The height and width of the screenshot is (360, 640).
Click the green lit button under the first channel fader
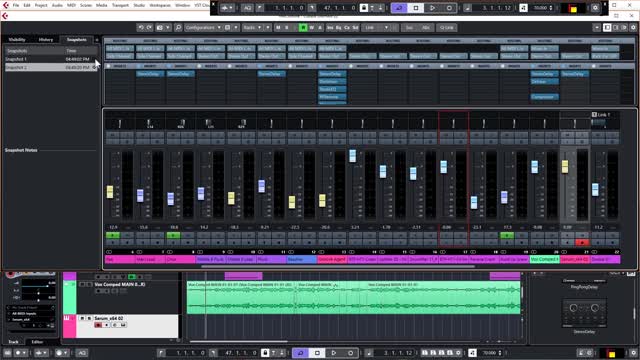[113, 235]
